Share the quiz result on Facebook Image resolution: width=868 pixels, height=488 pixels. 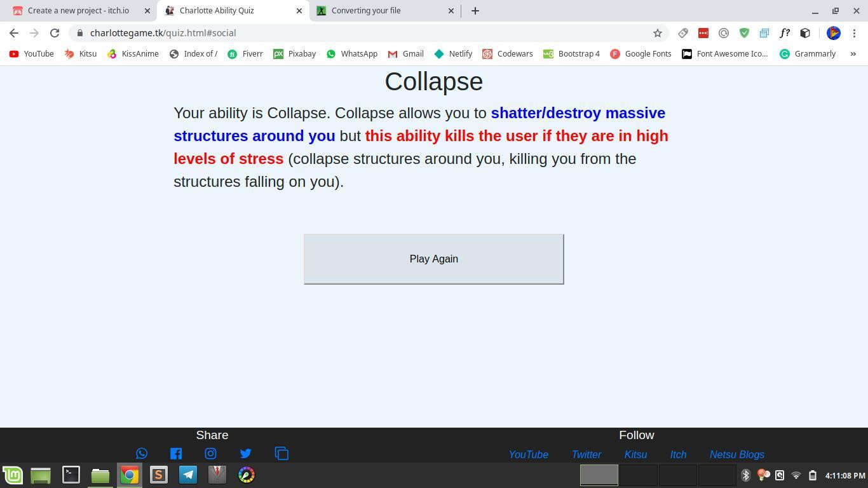176,454
